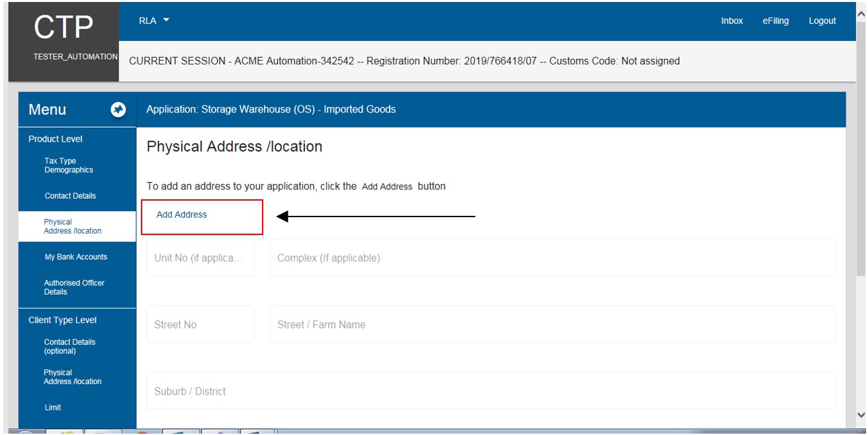Select Physical Address /location under Product Level
This screenshot has width=868, height=435.
click(x=73, y=226)
